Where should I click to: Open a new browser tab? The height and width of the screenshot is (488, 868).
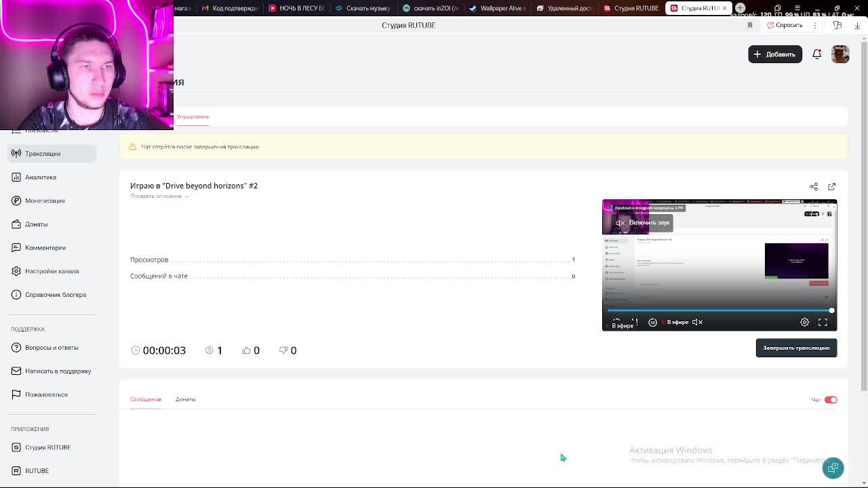pyautogui.click(x=741, y=8)
